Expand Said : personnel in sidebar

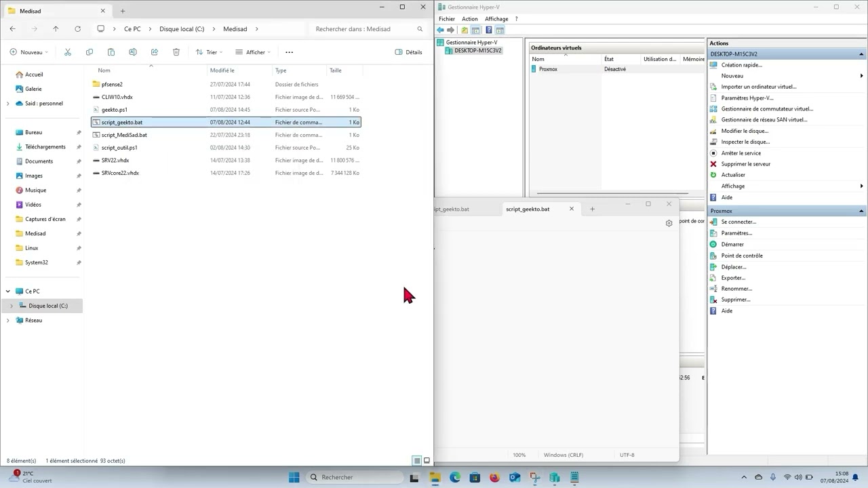(x=7, y=103)
